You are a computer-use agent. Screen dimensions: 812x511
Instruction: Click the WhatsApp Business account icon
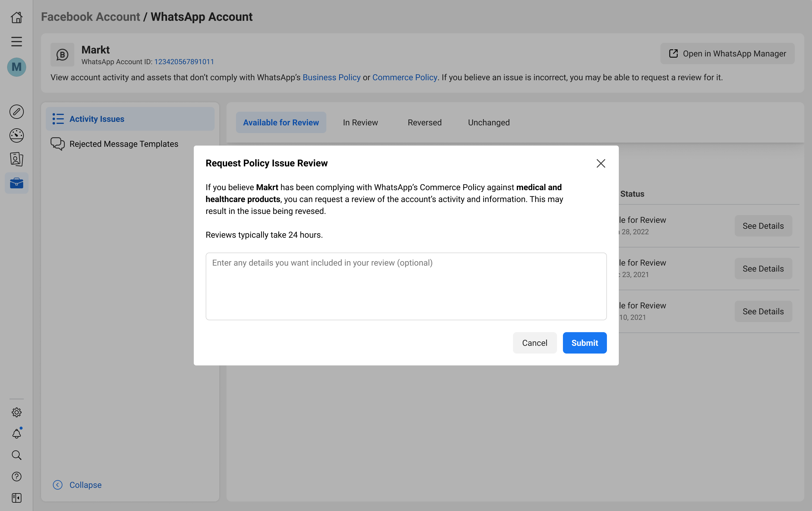pos(62,55)
